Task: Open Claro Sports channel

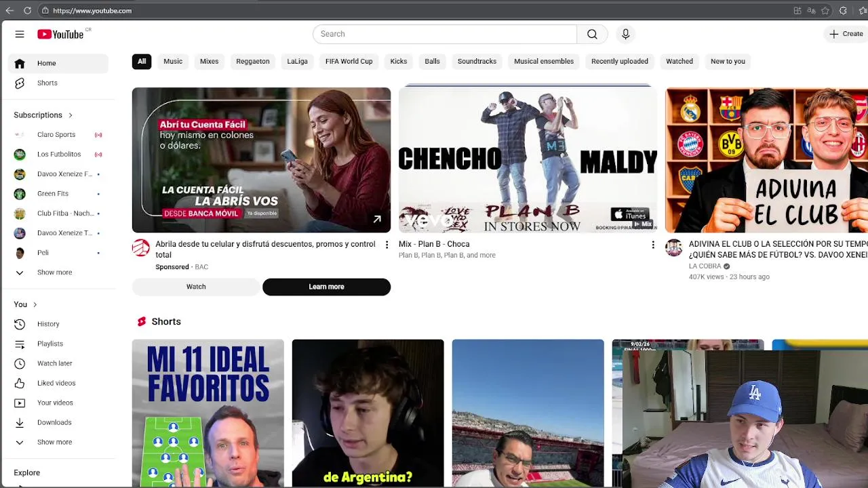Action: tap(58, 134)
